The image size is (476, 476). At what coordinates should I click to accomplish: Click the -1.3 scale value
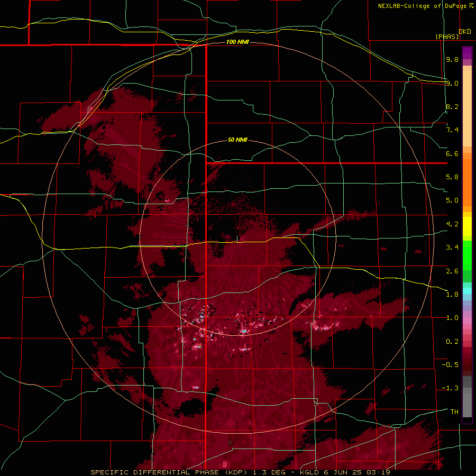coord(450,388)
